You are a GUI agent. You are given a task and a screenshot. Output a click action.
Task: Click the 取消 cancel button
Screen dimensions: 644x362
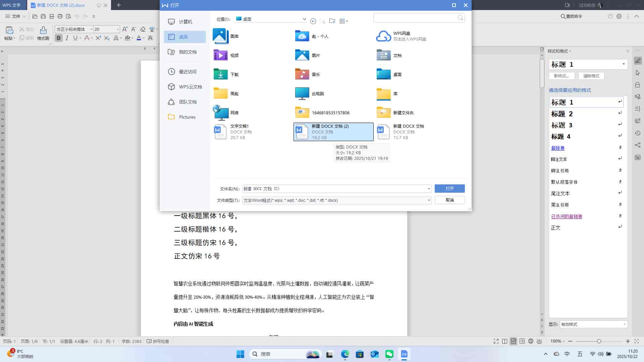tap(449, 200)
